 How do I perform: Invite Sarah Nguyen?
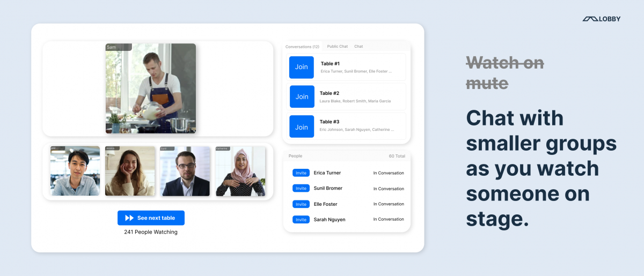tap(301, 220)
